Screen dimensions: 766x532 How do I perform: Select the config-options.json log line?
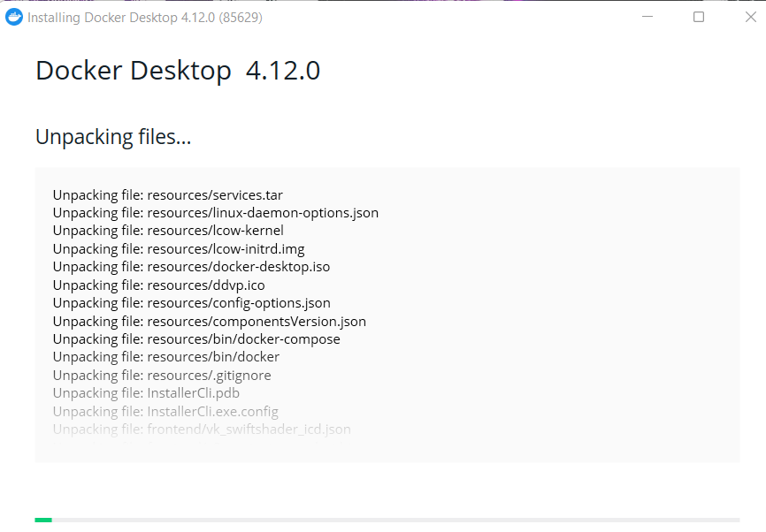[x=191, y=303]
